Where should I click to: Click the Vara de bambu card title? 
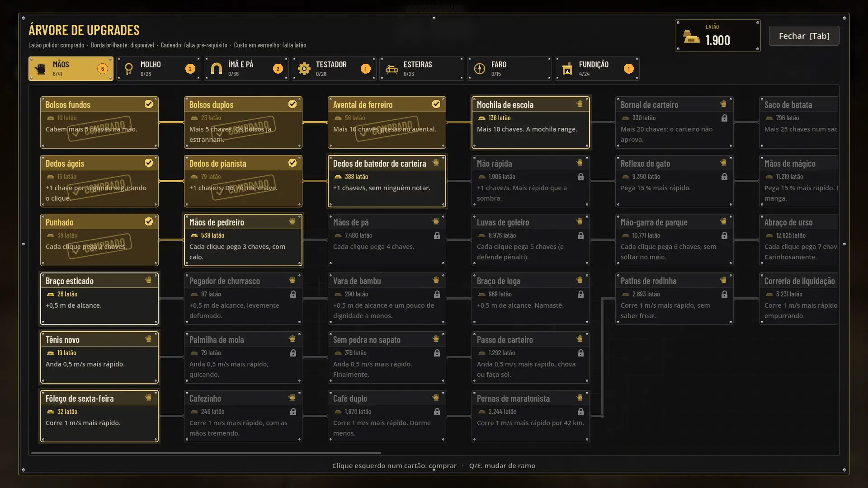pos(357,281)
